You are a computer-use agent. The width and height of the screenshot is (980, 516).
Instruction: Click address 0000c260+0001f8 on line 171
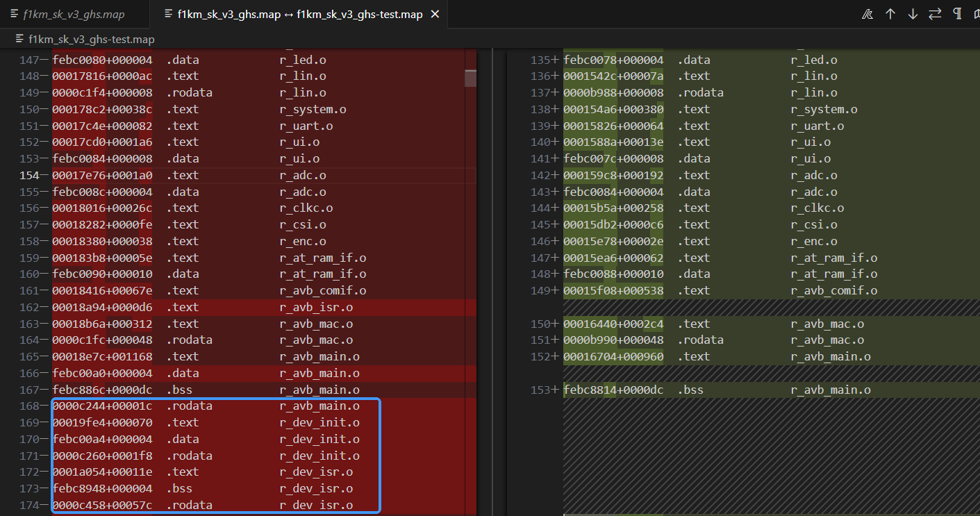click(x=102, y=456)
